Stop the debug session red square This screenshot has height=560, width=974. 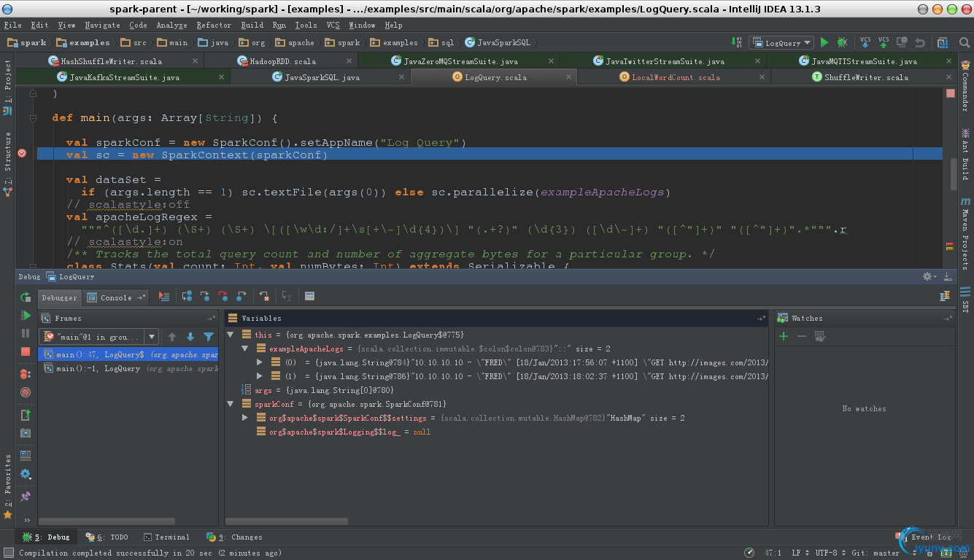pos(26,351)
